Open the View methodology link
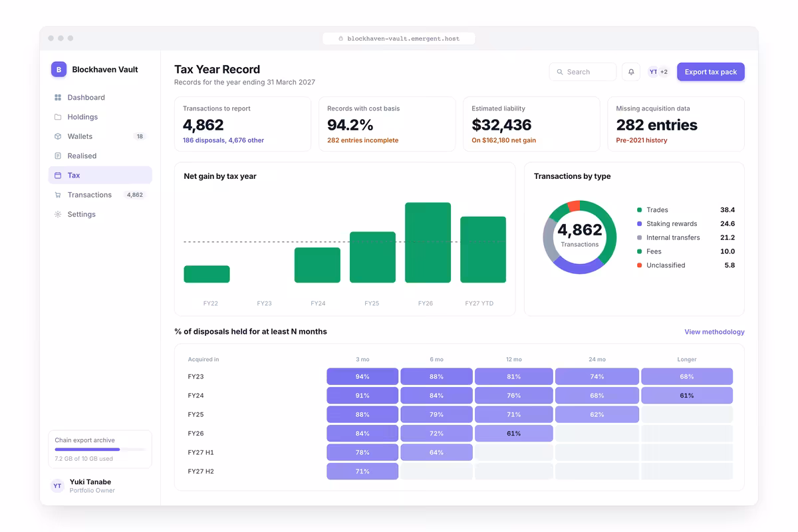This screenshot has width=798, height=532. click(x=714, y=332)
